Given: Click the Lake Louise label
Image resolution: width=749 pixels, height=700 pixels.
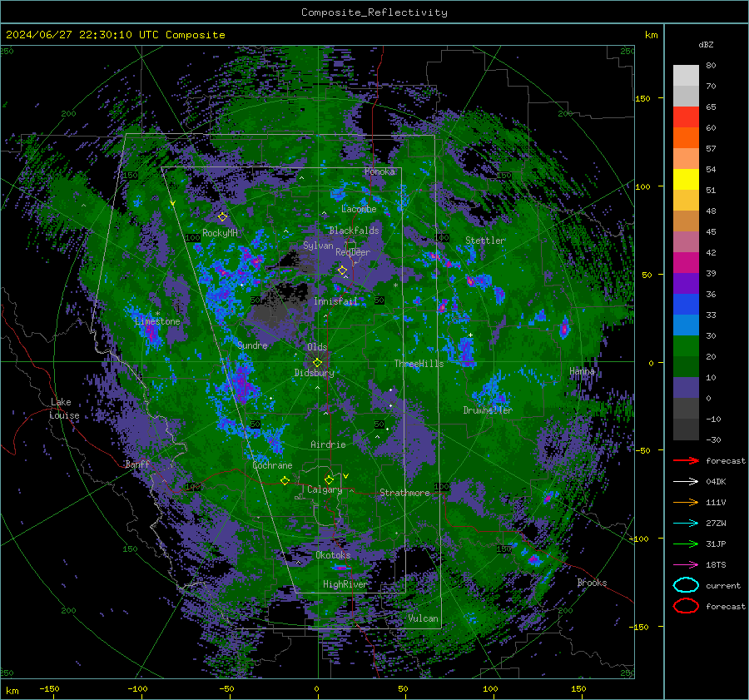Looking at the screenshot, I should click(64, 409).
